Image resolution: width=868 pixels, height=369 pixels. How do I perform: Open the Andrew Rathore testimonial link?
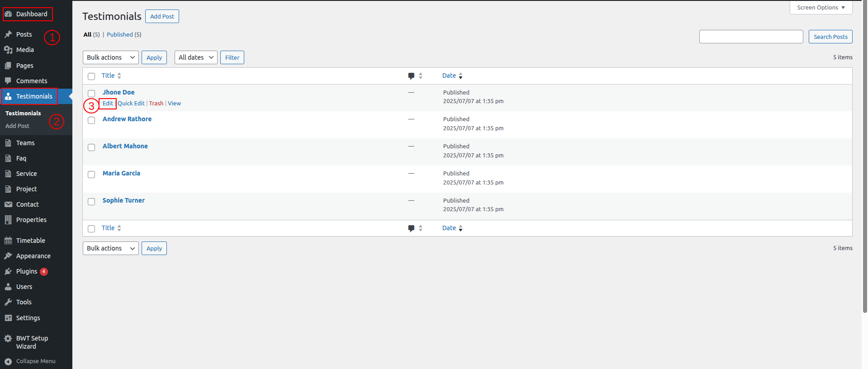127,119
